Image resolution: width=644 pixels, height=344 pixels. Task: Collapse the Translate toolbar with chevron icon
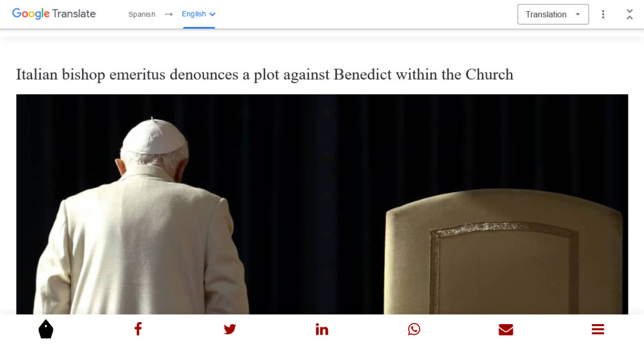[x=630, y=14]
